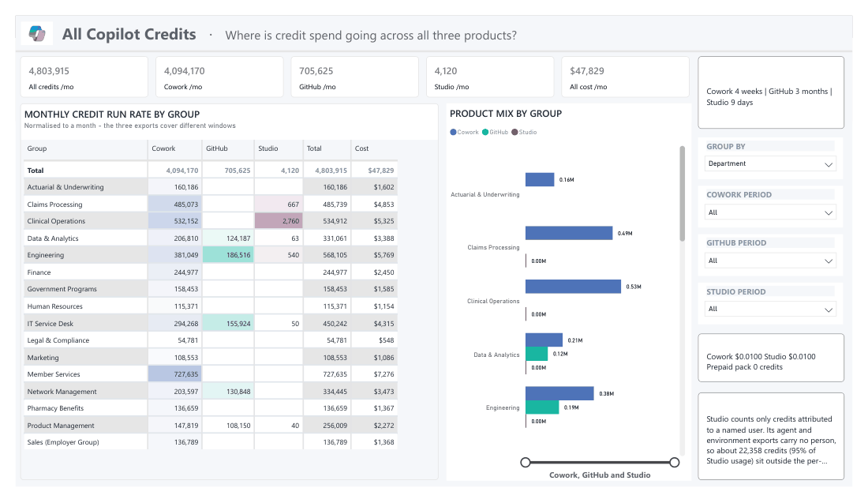The width and height of the screenshot is (868, 503).
Task: Click the right handle of chart zoom slider
Action: (x=674, y=462)
